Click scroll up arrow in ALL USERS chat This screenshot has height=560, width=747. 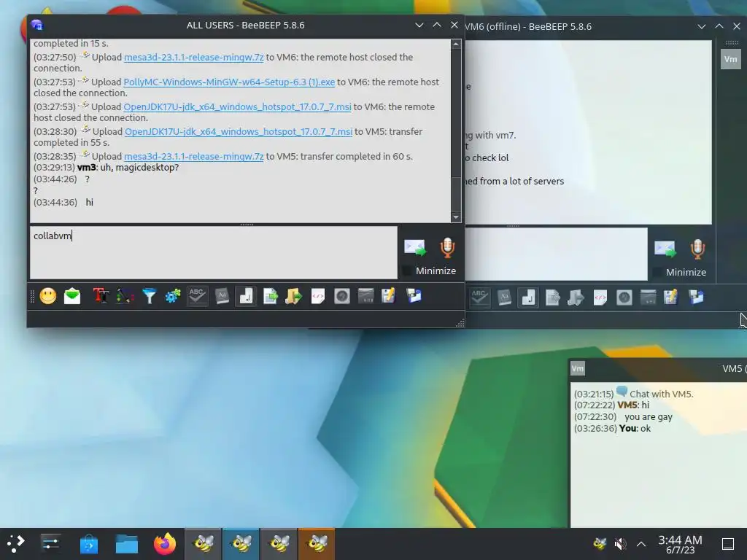pyautogui.click(x=456, y=44)
